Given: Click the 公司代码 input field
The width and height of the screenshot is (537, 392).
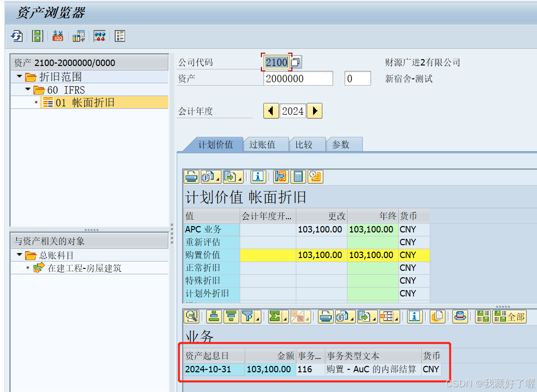Looking at the screenshot, I should [x=277, y=63].
